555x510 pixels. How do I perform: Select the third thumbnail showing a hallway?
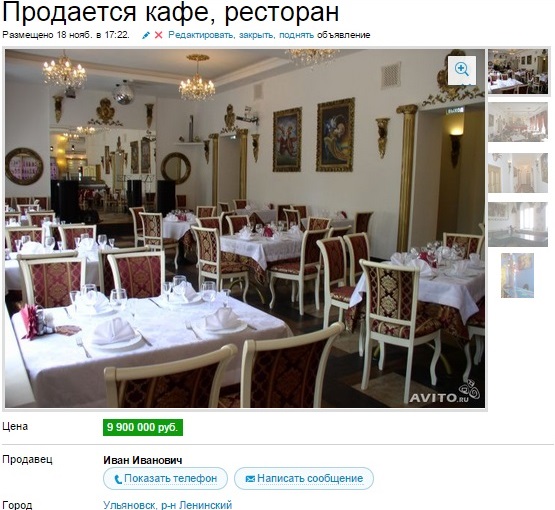(x=518, y=173)
